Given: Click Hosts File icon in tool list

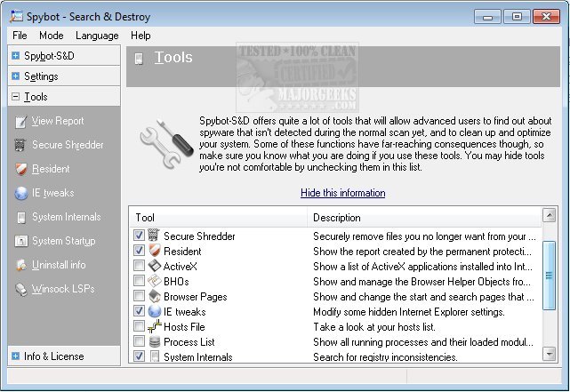Looking at the screenshot, I should click(155, 326).
